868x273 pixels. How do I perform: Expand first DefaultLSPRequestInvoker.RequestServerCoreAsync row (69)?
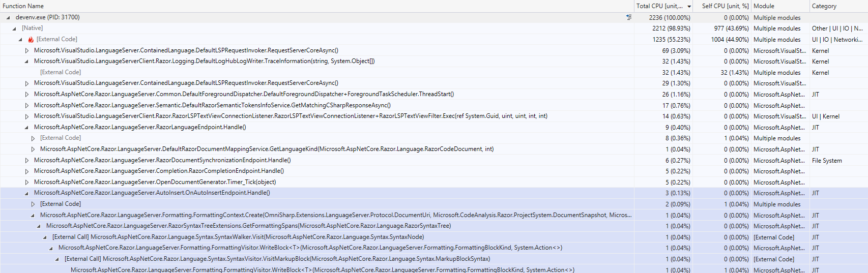pos(26,50)
